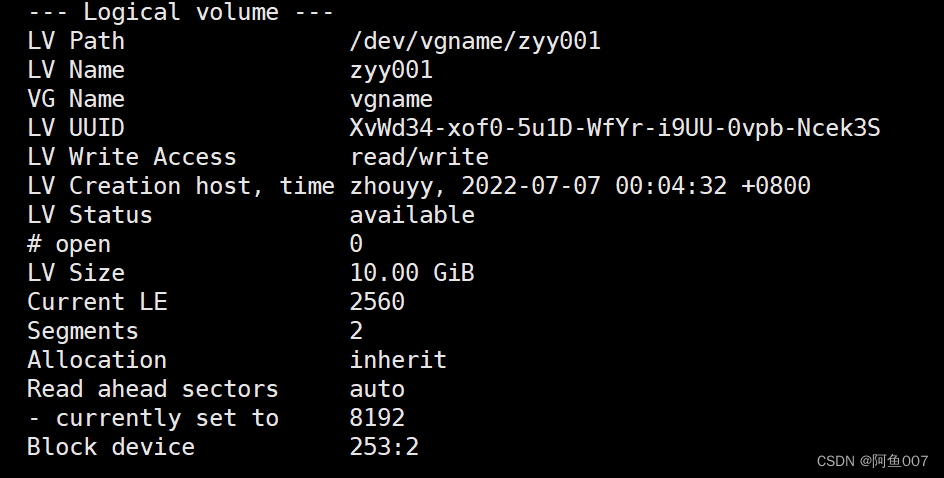Click the Allocation value inherit
This screenshot has width=944, height=478.
click(x=398, y=360)
